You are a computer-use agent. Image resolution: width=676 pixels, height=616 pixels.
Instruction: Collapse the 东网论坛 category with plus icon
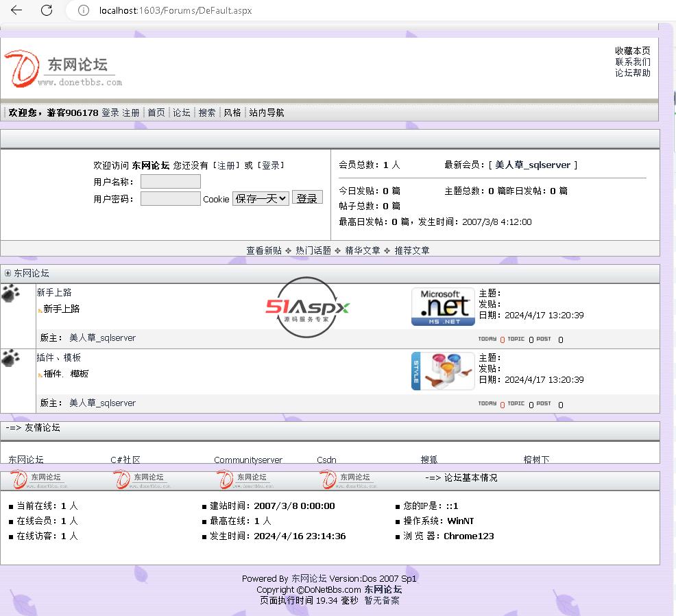pyautogui.click(x=8, y=273)
